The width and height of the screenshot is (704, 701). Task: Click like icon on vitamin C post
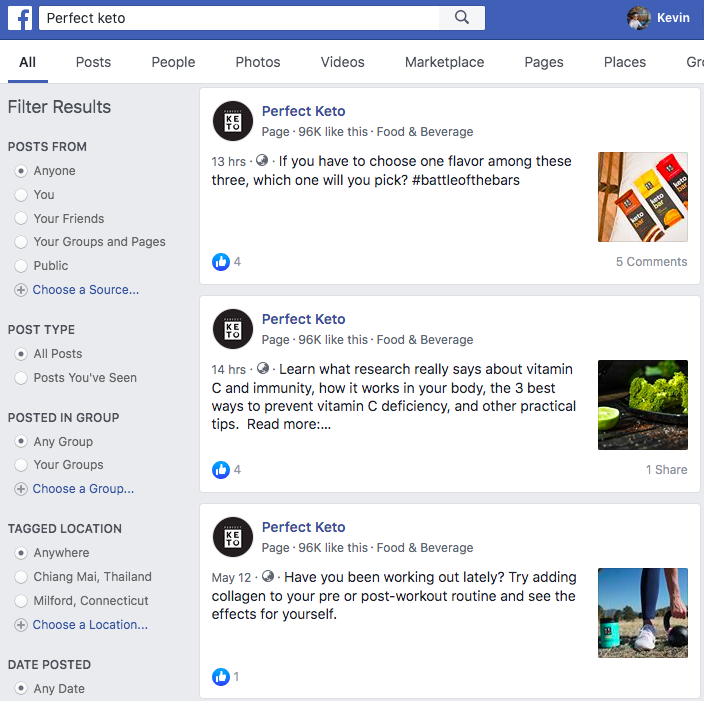pyautogui.click(x=220, y=470)
